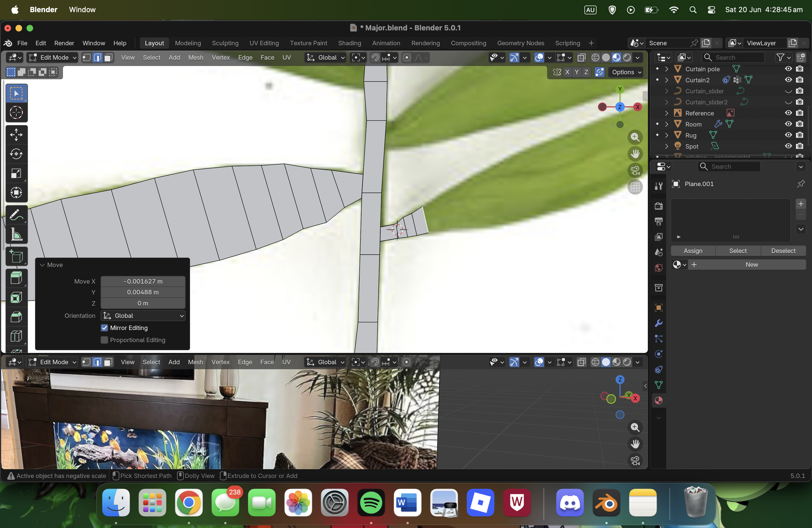The height and width of the screenshot is (528, 812).
Task: Open the Edit Mode dropdown in top viewport
Action: point(53,58)
